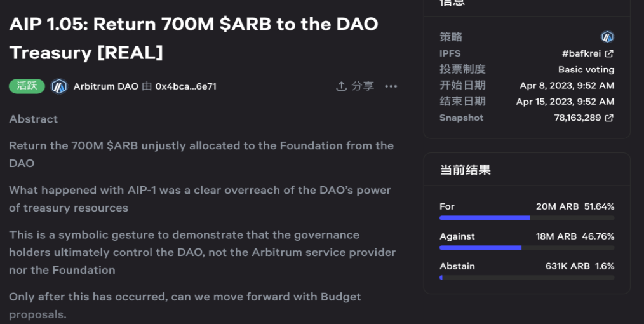The height and width of the screenshot is (324, 644).
Task: Click the share upload icon
Action: (341, 86)
